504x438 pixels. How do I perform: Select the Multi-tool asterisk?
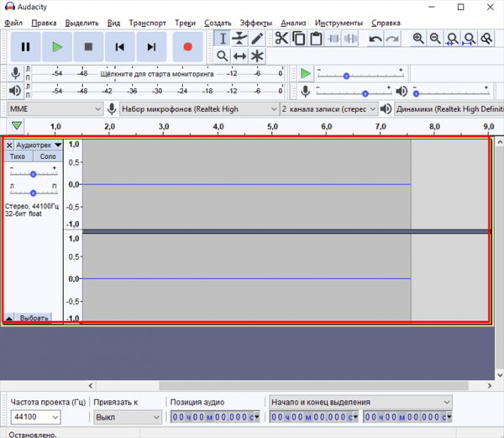tap(257, 56)
